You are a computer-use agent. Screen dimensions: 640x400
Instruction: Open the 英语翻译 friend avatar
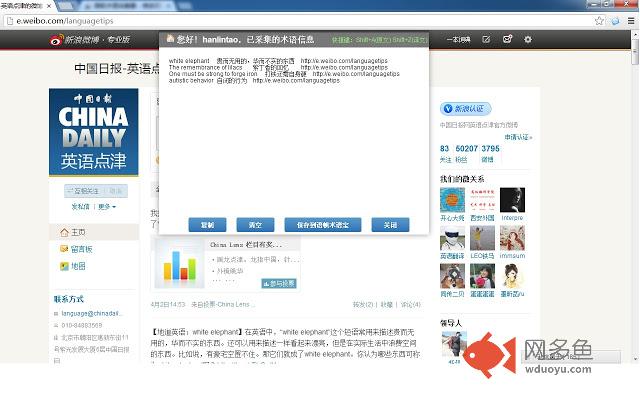453,238
